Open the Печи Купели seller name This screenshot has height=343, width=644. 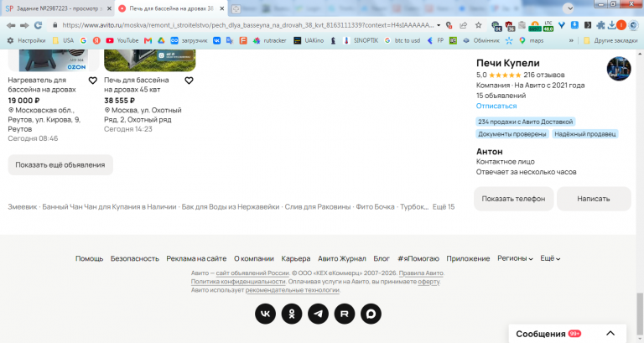(x=507, y=63)
